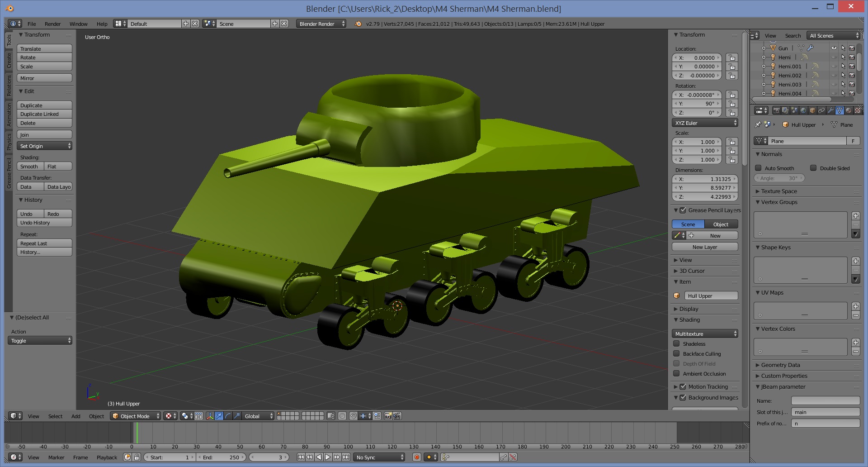This screenshot has width=868, height=467.
Task: Click the lock camera to layers icon
Action: tap(331, 416)
